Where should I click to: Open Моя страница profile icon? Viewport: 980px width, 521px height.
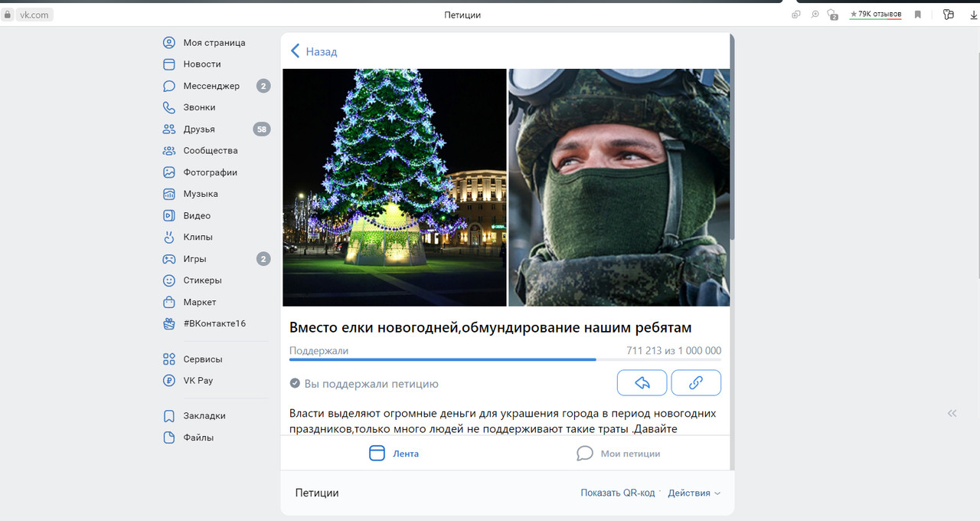(x=169, y=43)
